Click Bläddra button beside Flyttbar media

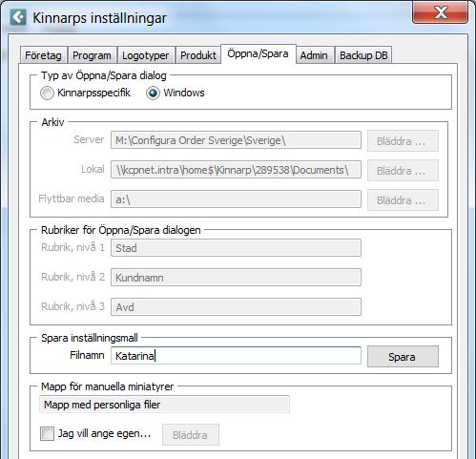click(403, 200)
